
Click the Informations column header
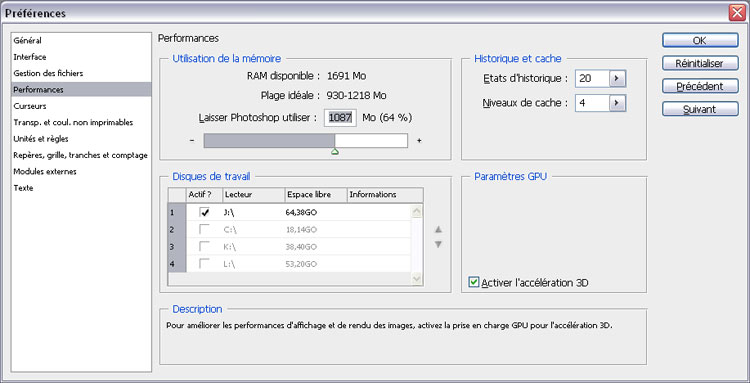(x=385, y=195)
